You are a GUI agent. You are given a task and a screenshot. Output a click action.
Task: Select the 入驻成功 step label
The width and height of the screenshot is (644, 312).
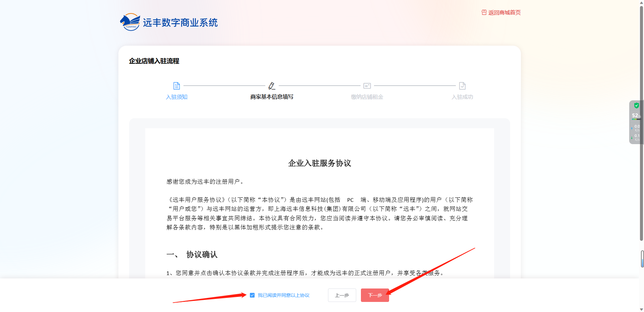[x=462, y=97]
